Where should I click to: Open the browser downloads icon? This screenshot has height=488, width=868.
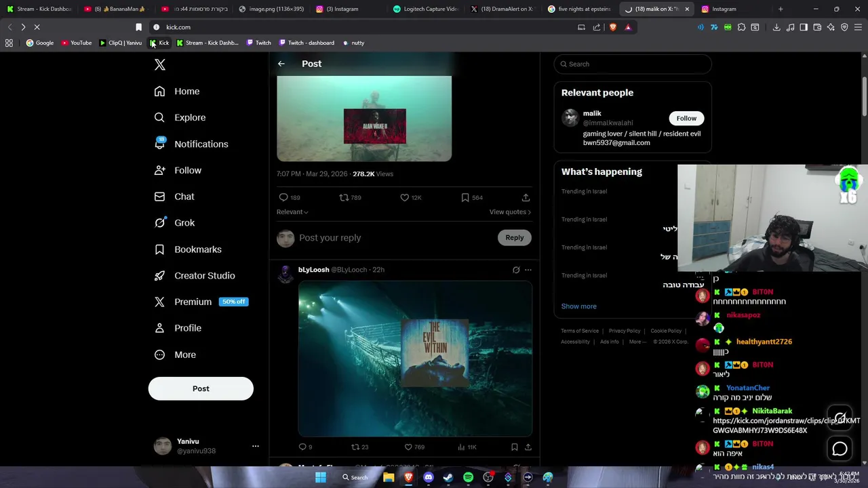[x=776, y=27]
